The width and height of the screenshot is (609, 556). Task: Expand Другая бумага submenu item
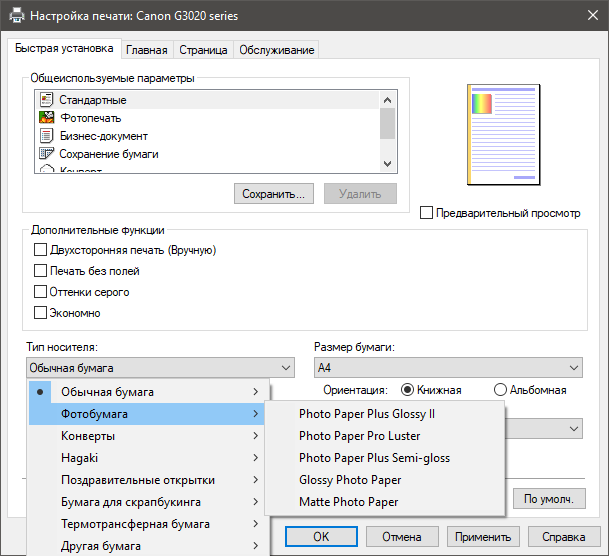click(x=146, y=546)
